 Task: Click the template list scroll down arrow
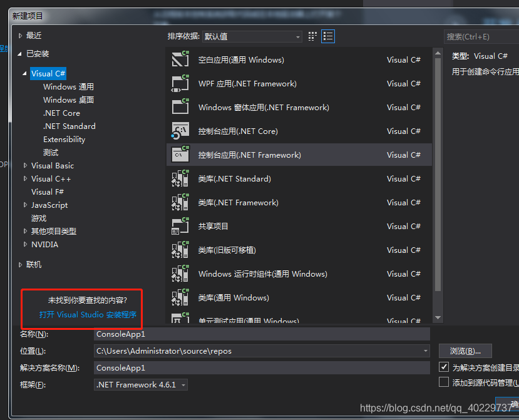[x=438, y=318]
